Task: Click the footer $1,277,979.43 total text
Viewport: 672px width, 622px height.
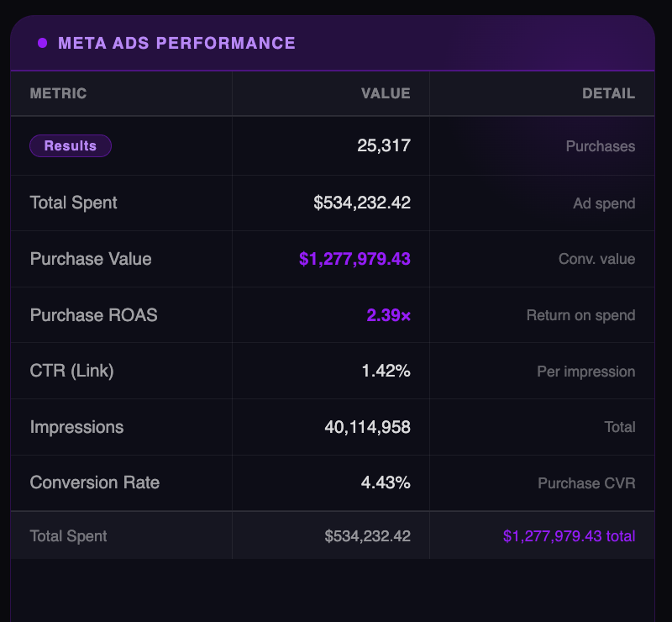Action: (569, 535)
